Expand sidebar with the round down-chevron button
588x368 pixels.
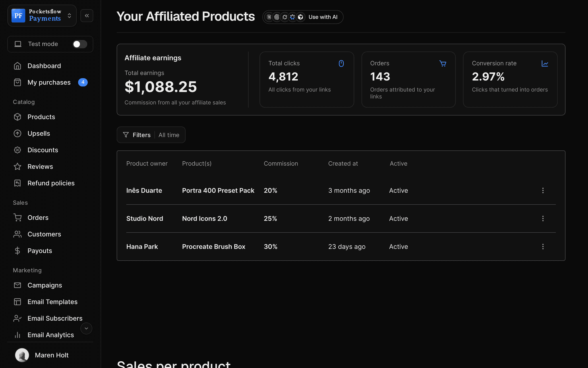point(86,328)
